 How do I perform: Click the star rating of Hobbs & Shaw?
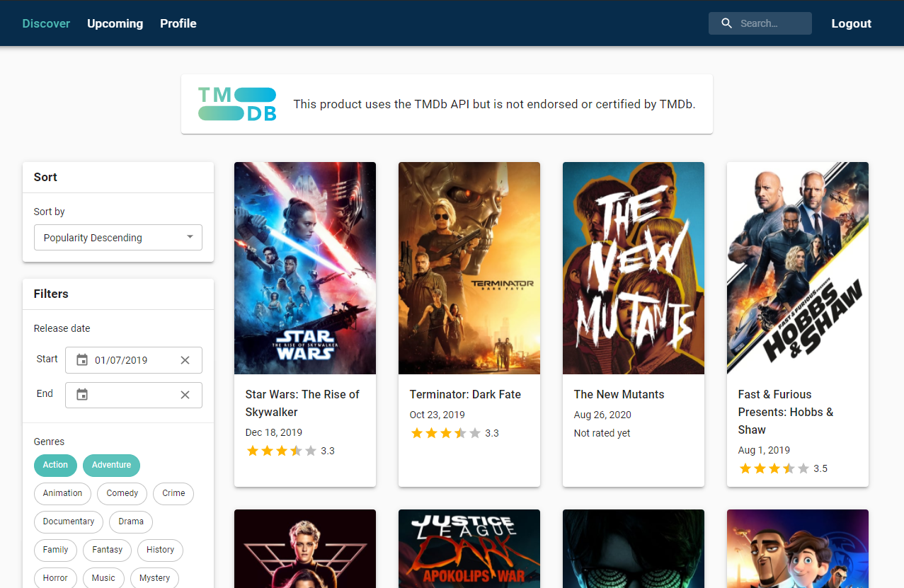coord(774,468)
